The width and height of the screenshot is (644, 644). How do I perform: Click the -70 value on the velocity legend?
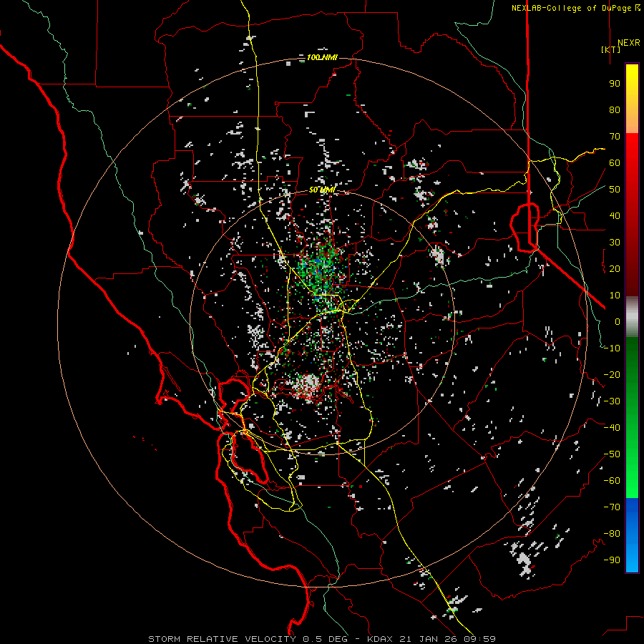pos(612,507)
